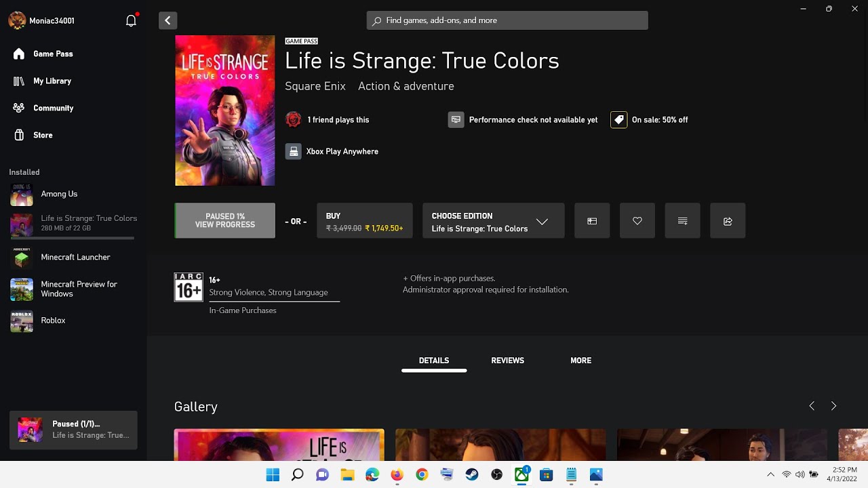868x488 pixels.
Task: Show next gallery images
Action: 833,406
